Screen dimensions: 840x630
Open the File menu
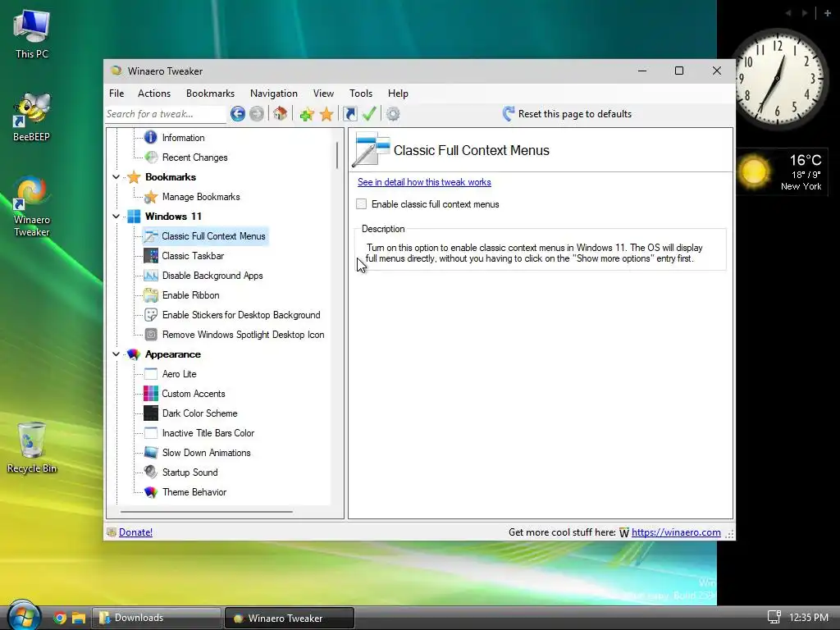[x=116, y=94]
